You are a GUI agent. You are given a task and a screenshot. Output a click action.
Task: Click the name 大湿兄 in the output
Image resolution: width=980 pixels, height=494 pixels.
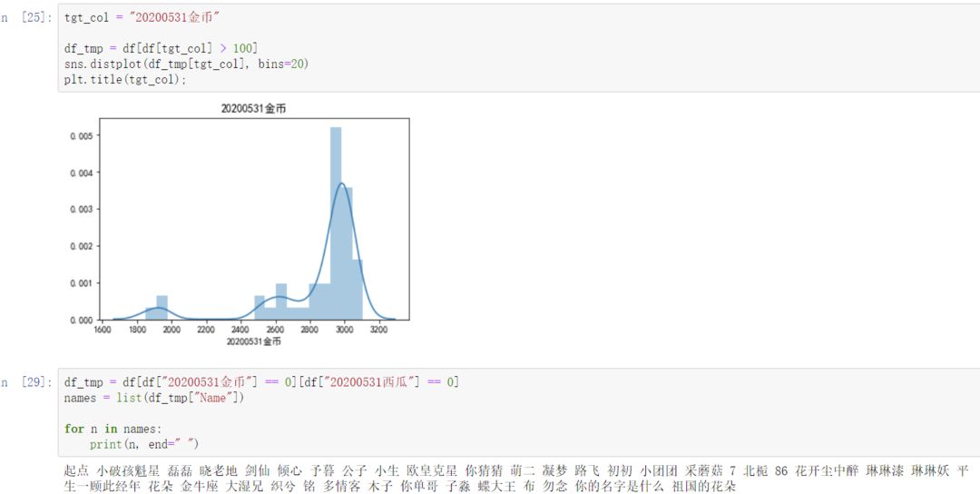tap(245, 486)
